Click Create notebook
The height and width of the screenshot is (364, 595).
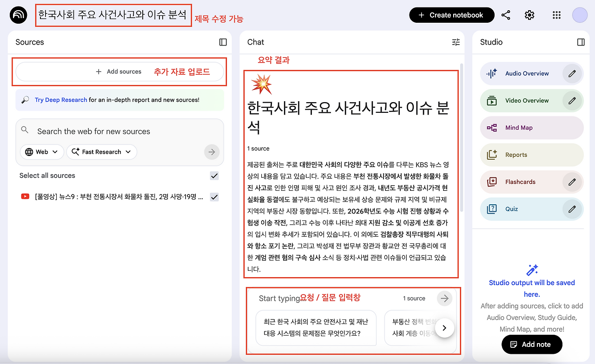451,15
